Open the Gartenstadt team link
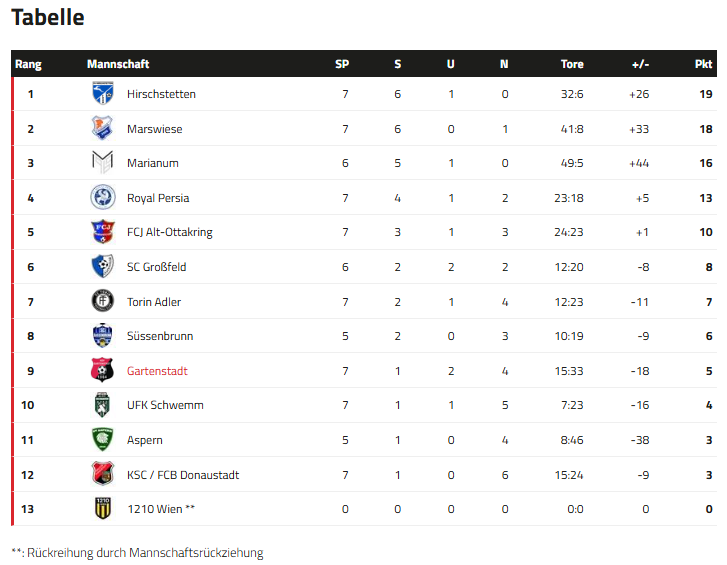The image size is (727, 565). pyautogui.click(x=157, y=371)
